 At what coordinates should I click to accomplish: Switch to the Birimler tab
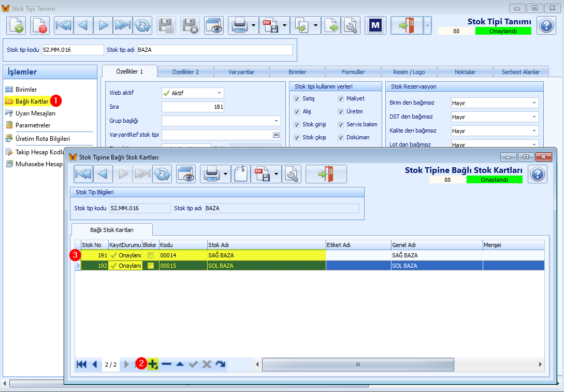tap(297, 72)
